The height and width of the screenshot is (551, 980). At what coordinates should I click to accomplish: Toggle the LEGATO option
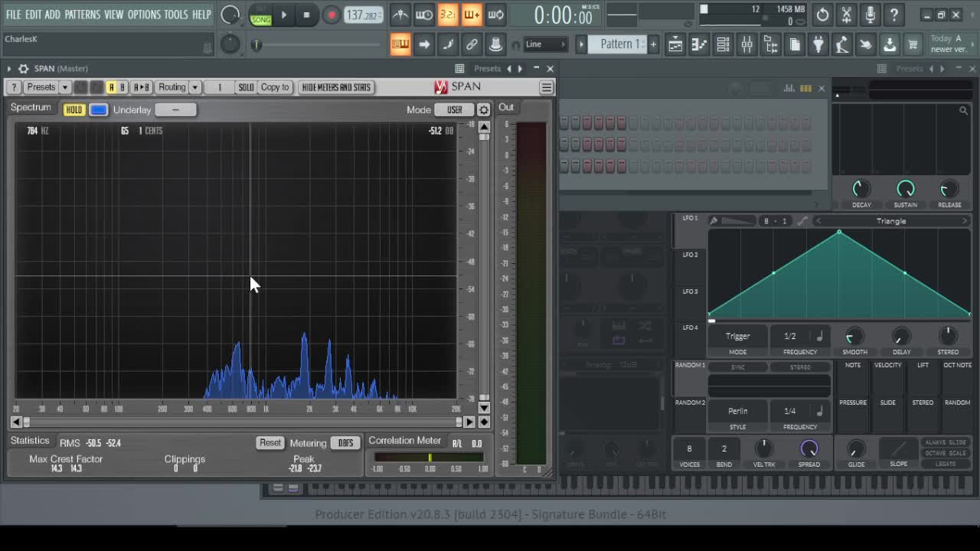[946, 464]
